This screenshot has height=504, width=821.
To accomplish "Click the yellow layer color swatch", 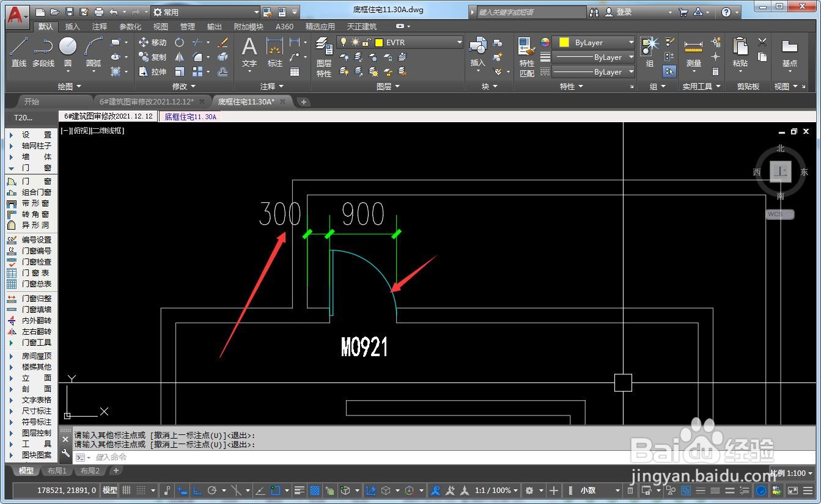I will [379, 42].
